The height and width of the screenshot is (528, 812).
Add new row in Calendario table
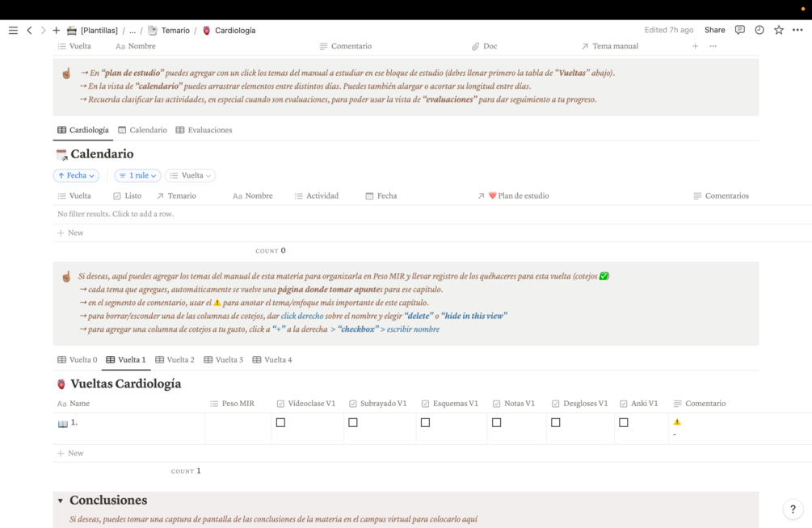(x=70, y=233)
